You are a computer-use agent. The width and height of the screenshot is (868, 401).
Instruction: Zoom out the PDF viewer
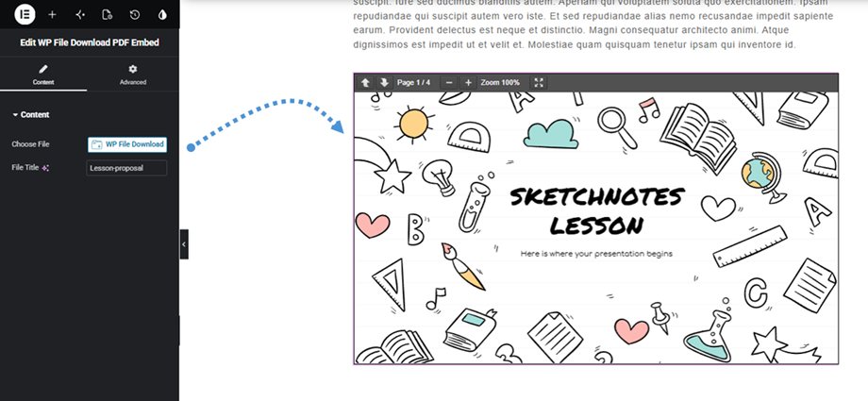pos(449,82)
